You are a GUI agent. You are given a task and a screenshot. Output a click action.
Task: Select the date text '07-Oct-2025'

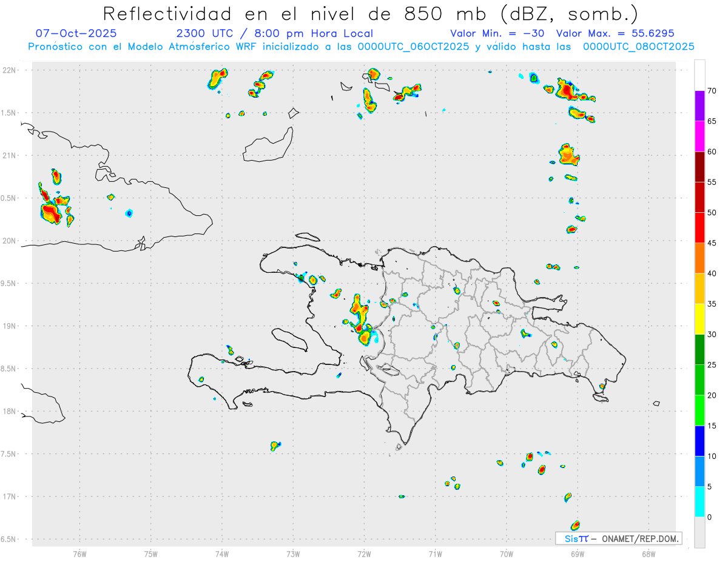click(x=76, y=33)
